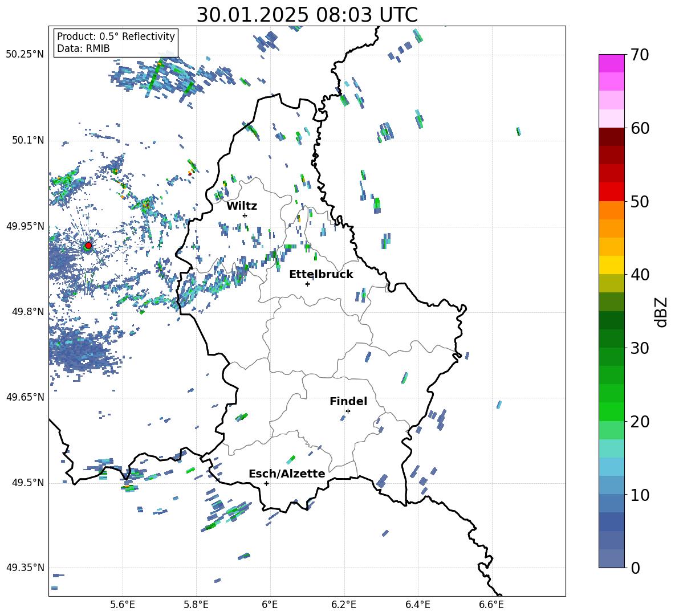Click the yellow colorbar segment above 40
The width and height of the screenshot is (675, 616).
click(x=611, y=265)
